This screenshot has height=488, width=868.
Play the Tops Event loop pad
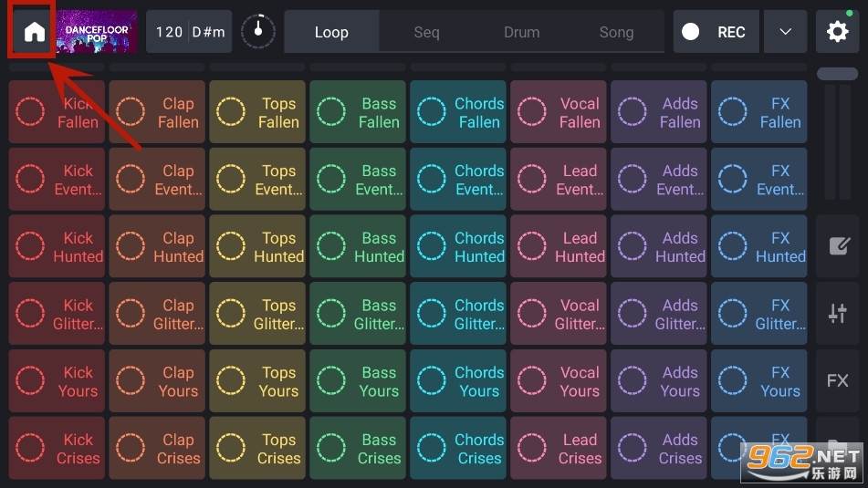257,180
